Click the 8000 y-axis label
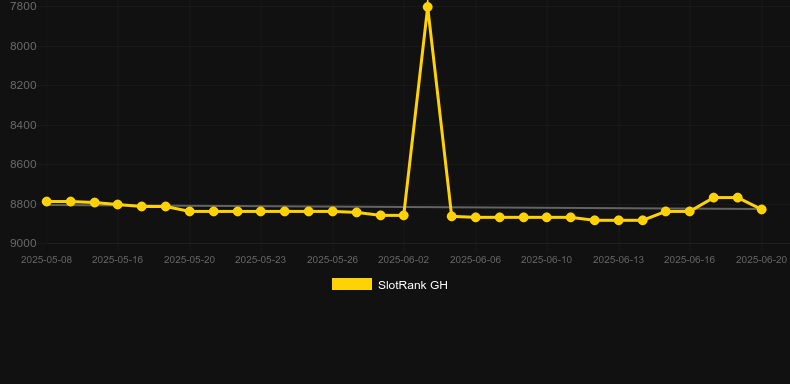 (x=24, y=46)
